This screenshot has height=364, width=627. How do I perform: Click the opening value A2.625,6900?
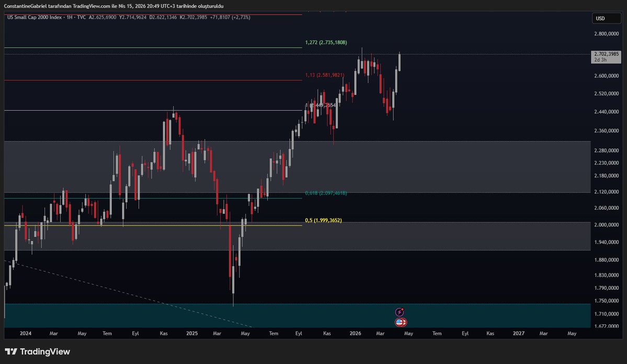coord(102,17)
